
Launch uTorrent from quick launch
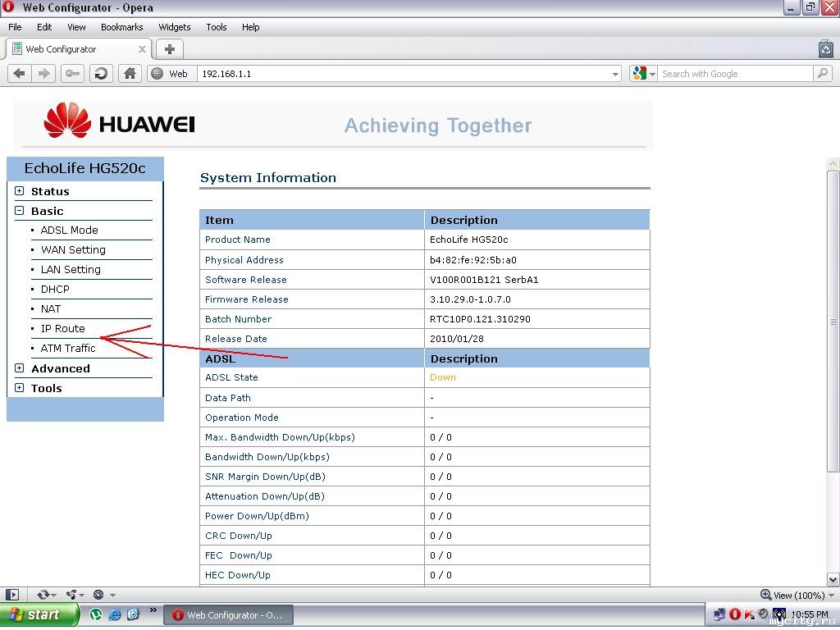(96, 614)
